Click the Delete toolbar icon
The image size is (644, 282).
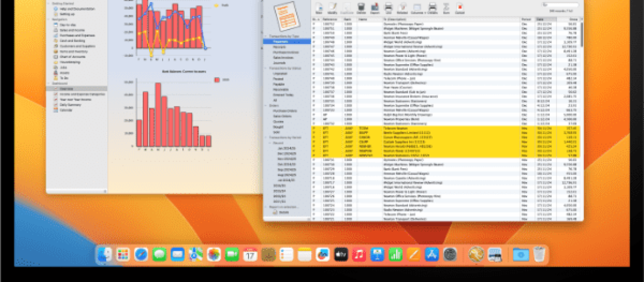pos(361,8)
